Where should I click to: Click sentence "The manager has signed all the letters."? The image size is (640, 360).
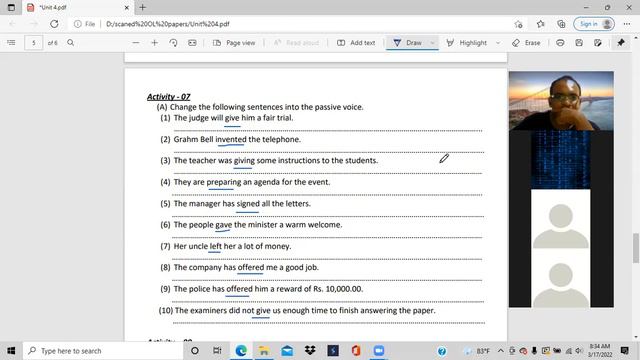pyautogui.click(x=242, y=203)
